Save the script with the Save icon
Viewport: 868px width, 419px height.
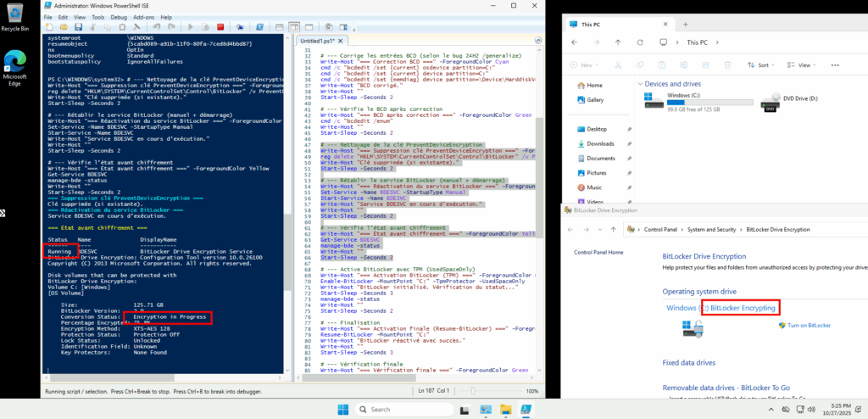point(78,27)
